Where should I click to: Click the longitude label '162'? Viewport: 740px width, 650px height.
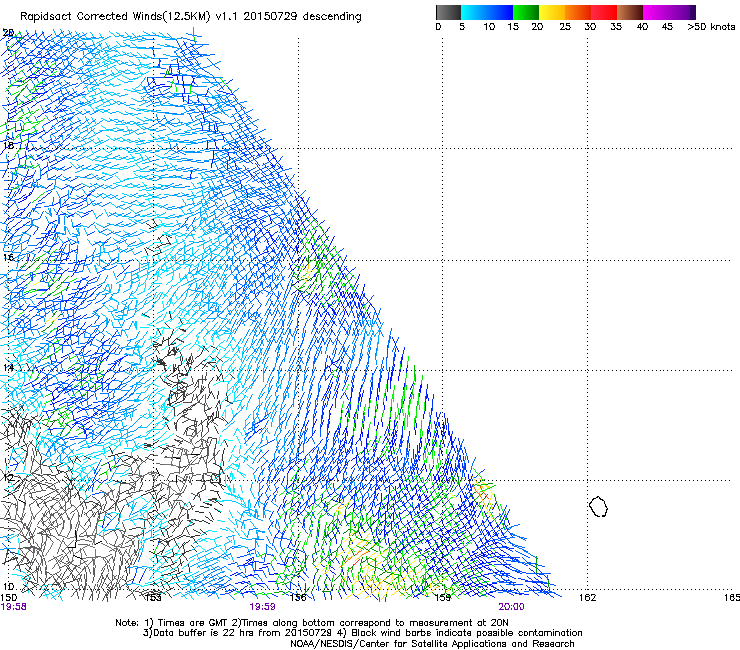587,598
